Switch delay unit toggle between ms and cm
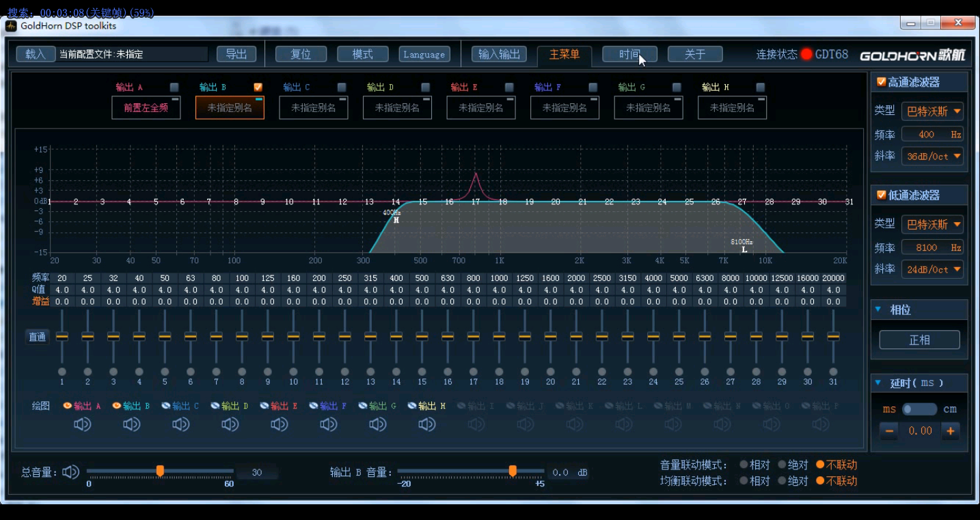Viewport: 980px width, 520px height. (x=919, y=409)
